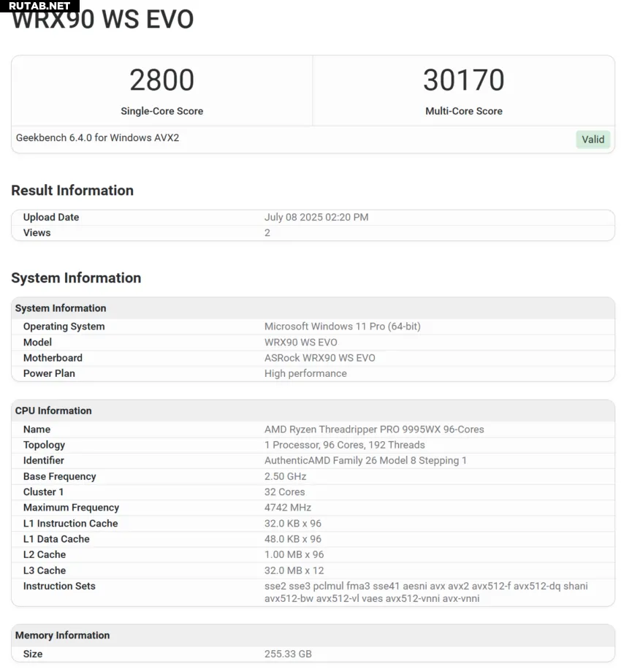Click the Result Information heading
Viewport: 621px width, 672px height.
72,191
